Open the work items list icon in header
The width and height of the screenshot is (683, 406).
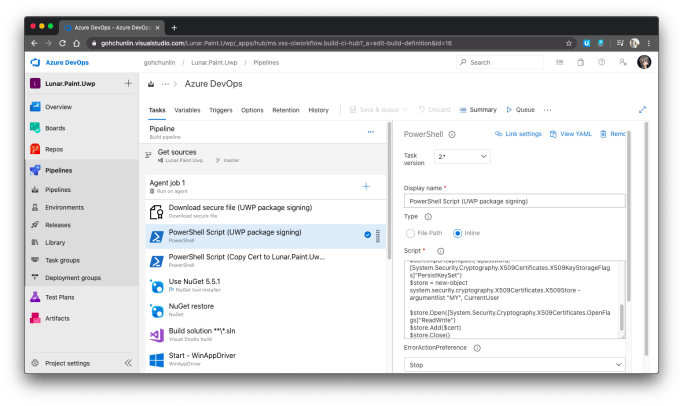[560, 62]
